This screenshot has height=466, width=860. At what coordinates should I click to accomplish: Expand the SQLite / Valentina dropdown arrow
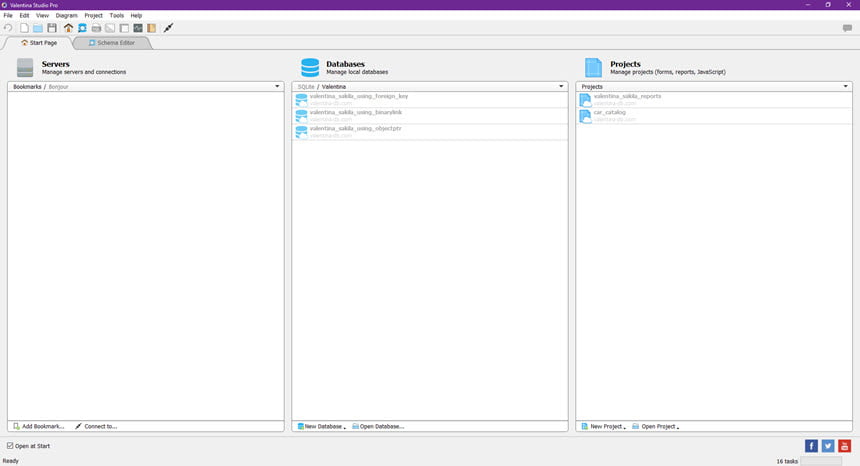[x=561, y=86]
